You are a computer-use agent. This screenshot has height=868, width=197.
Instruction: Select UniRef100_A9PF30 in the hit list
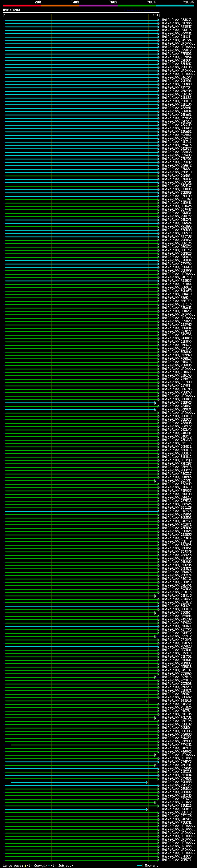coord(177,67)
